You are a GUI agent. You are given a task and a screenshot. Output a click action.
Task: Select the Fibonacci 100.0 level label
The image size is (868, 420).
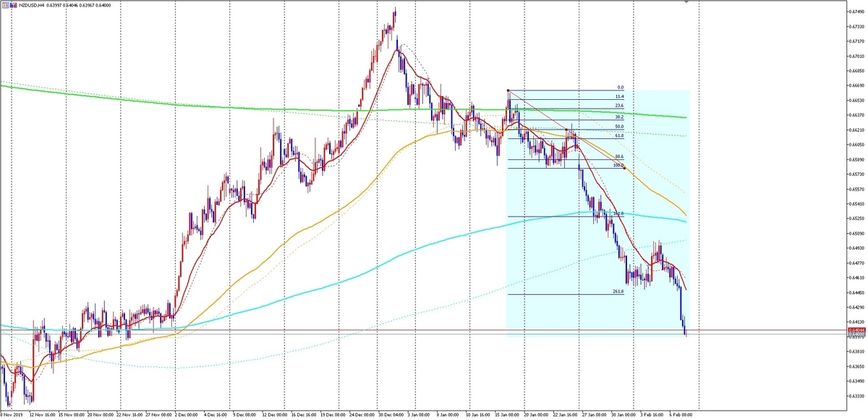[x=618, y=165]
